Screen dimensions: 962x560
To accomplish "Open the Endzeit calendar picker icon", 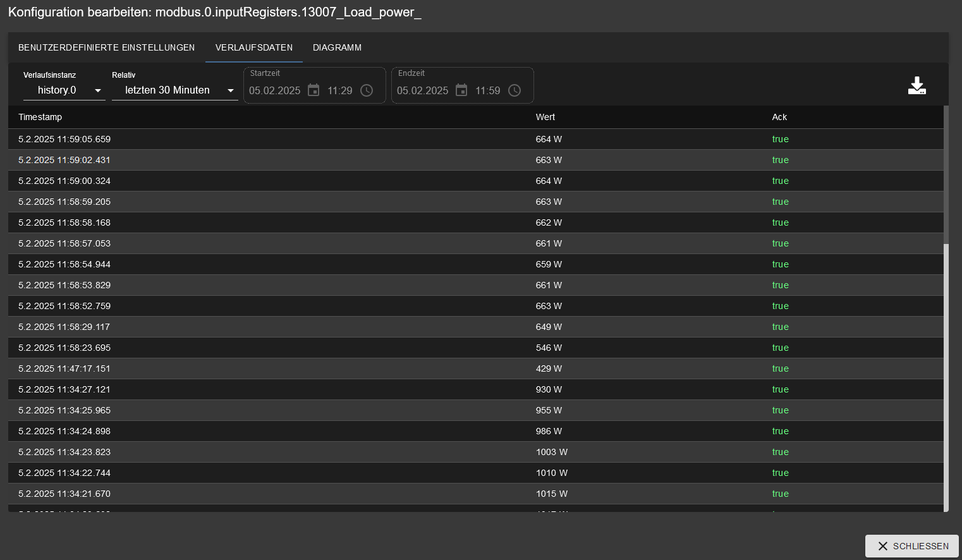I will click(x=461, y=90).
